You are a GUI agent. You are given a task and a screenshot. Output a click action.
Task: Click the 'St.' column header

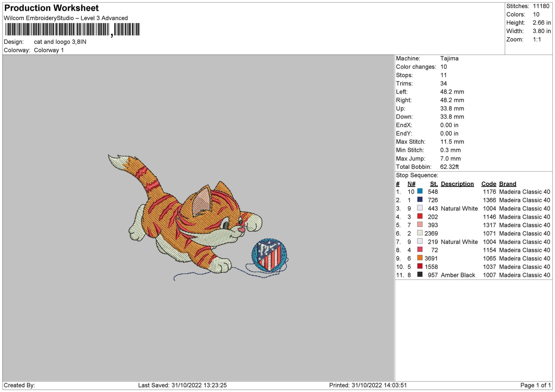pyautogui.click(x=434, y=184)
